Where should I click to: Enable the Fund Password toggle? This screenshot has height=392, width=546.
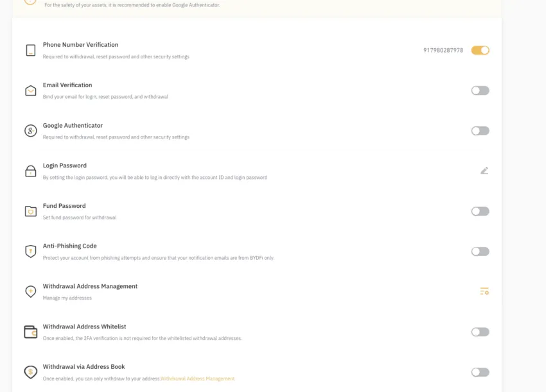(480, 212)
